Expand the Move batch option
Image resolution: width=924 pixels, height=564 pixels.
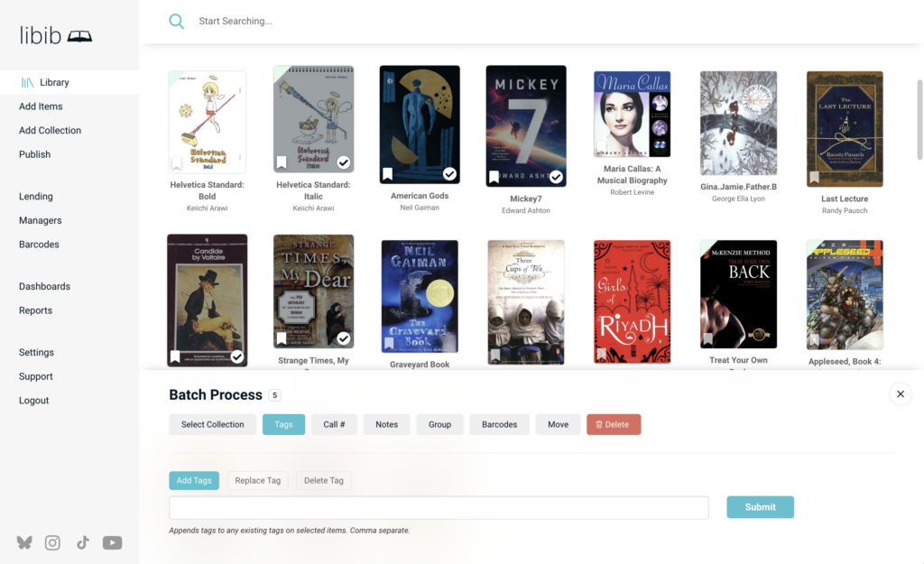558,424
